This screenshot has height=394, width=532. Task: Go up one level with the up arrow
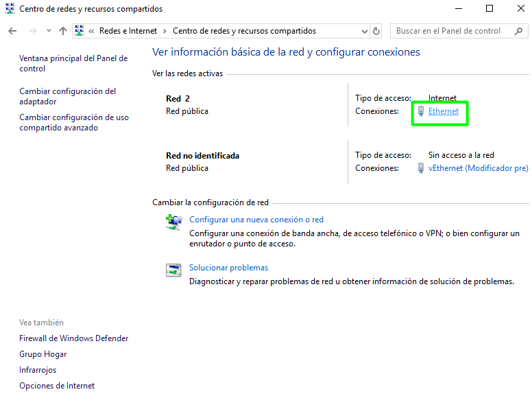pyautogui.click(x=63, y=31)
